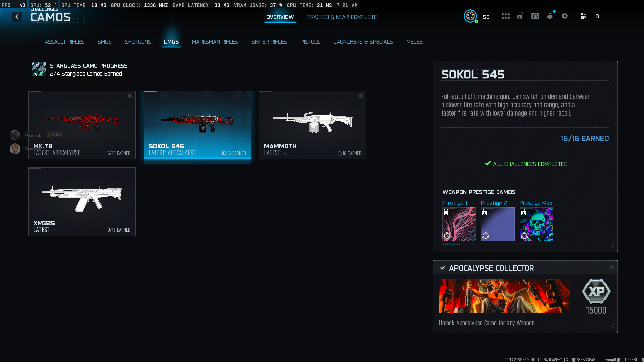Open the player rank emblem next to 55
This screenshot has height=362, width=644.
470,16
